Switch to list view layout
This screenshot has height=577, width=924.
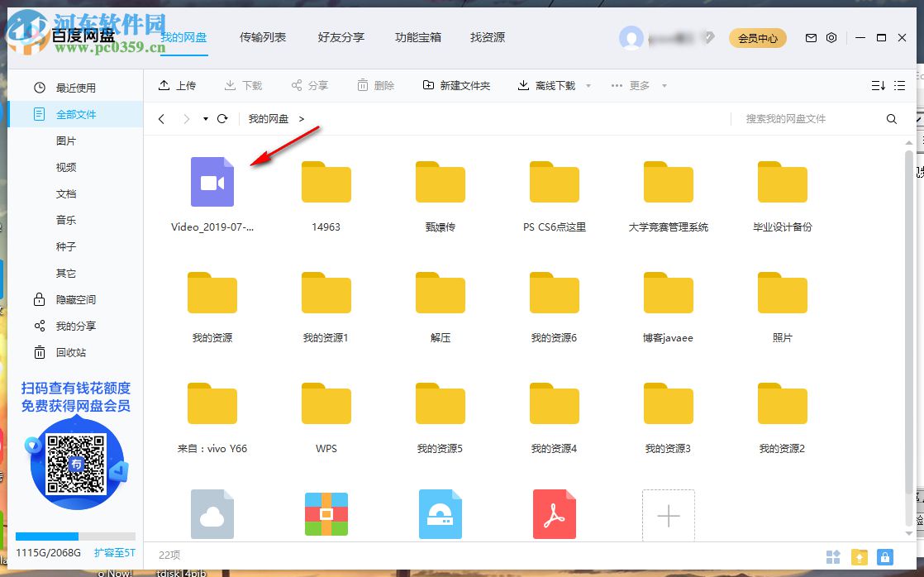tap(900, 85)
